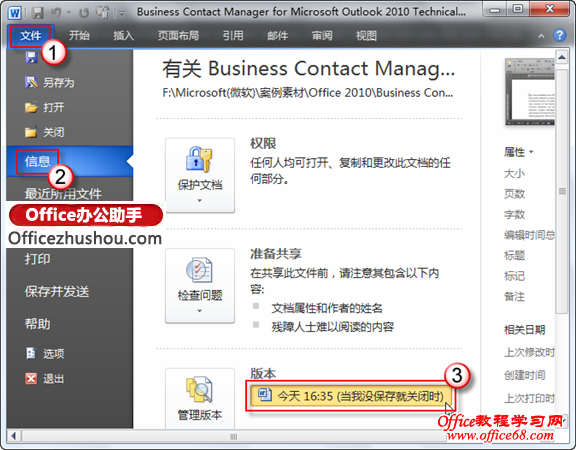Expand the 属性 dropdown
Image resolution: width=576 pixels, height=450 pixels.
pos(519,152)
